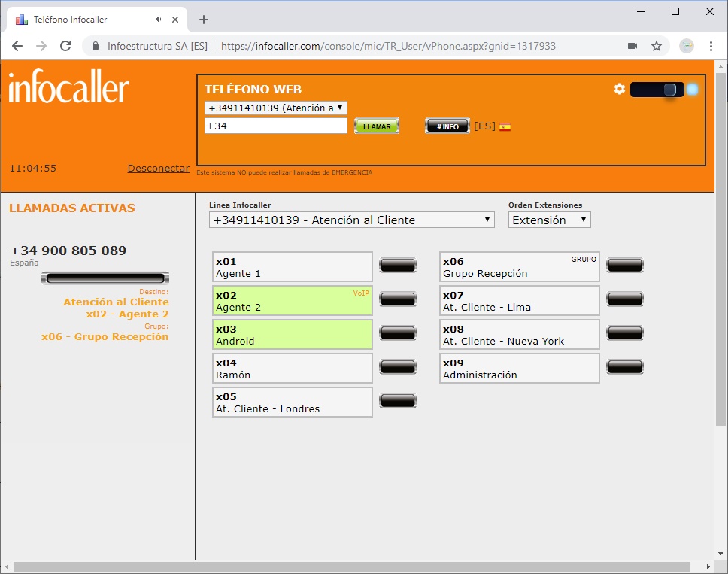728x574 pixels.
Task: Click the Atención al Cliente destination text
Action: 116,302
